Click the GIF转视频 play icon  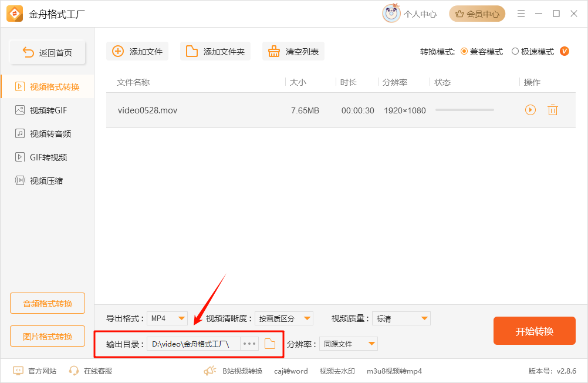(x=20, y=157)
